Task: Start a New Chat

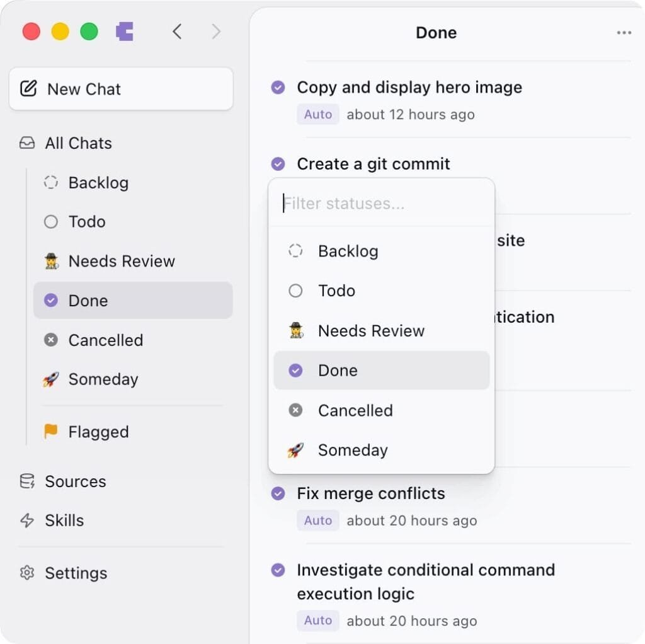Action: pyautogui.click(x=121, y=89)
